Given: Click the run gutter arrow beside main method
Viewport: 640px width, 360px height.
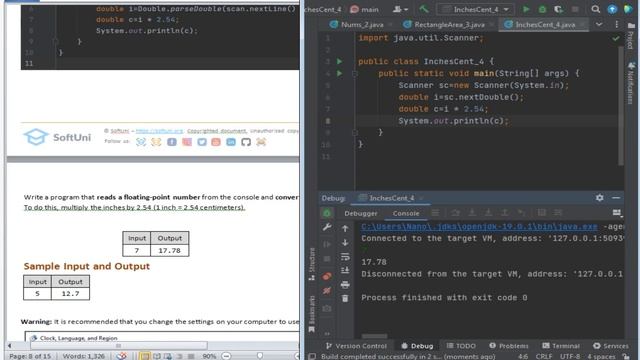Looking at the screenshot, I should [x=340, y=73].
